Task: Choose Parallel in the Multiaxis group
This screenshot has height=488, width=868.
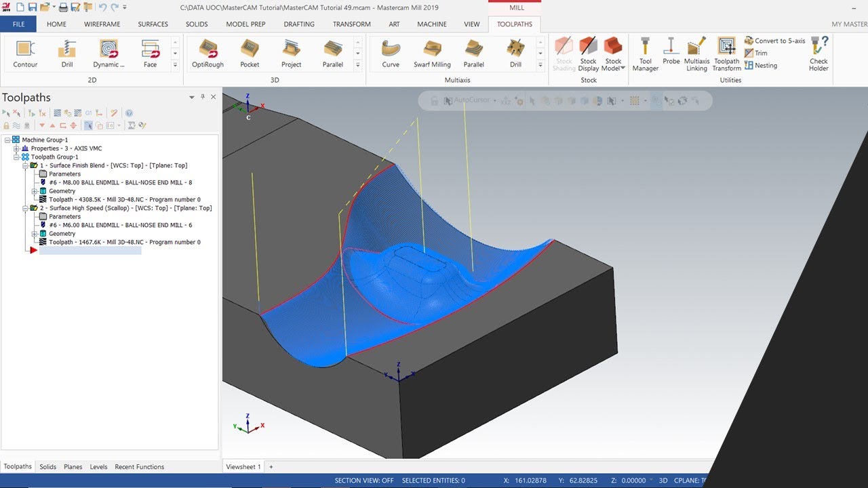Action: click(473, 54)
